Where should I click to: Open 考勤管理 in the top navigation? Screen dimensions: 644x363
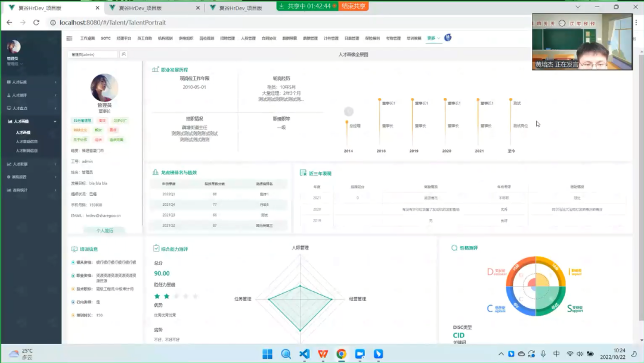coord(393,38)
